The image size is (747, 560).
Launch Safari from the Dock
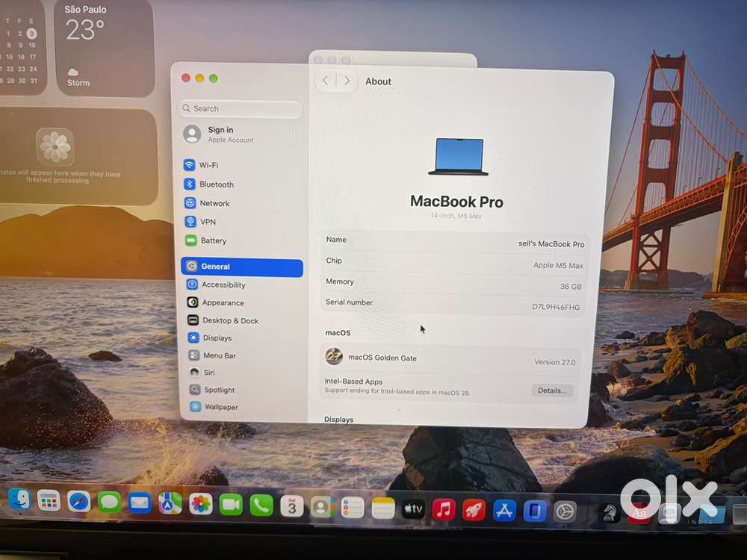point(79,502)
